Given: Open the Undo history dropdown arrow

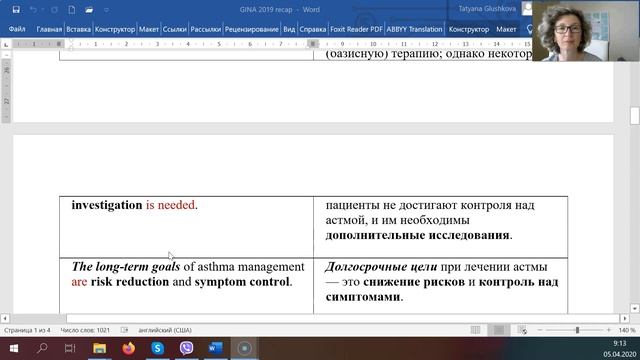Looking at the screenshot, I should pos(42,9).
